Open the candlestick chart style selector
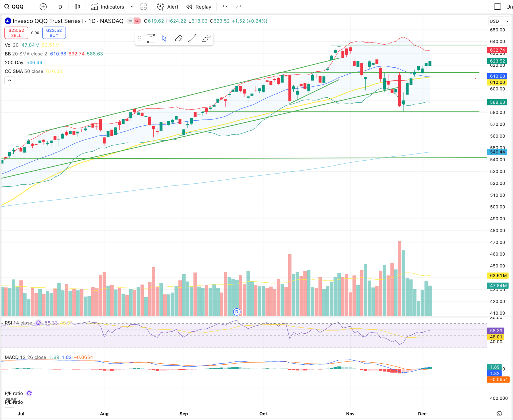The width and height of the screenshot is (513, 420). 77,7
